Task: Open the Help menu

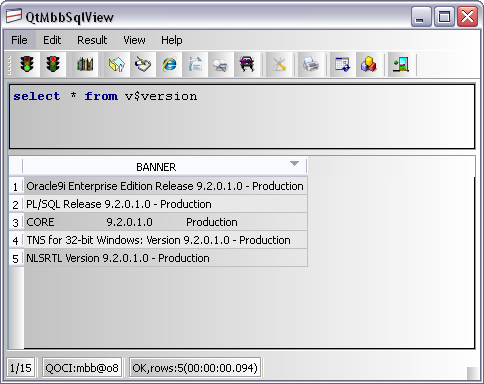Action: tap(172, 40)
